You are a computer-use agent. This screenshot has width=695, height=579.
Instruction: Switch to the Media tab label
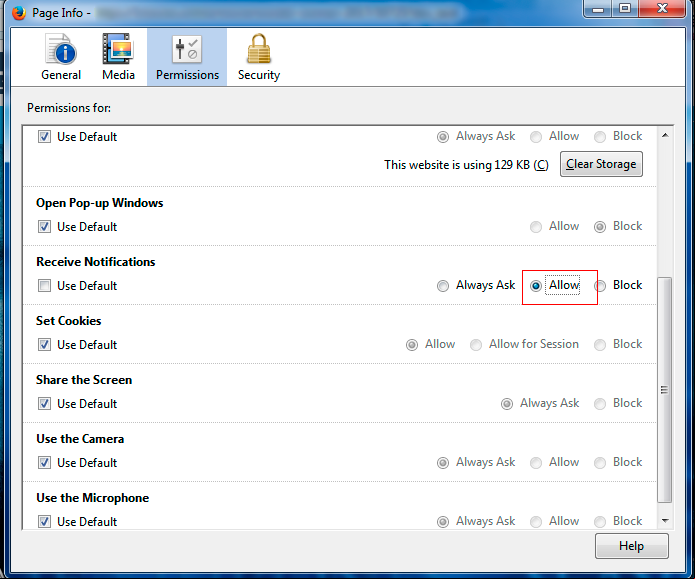118,75
